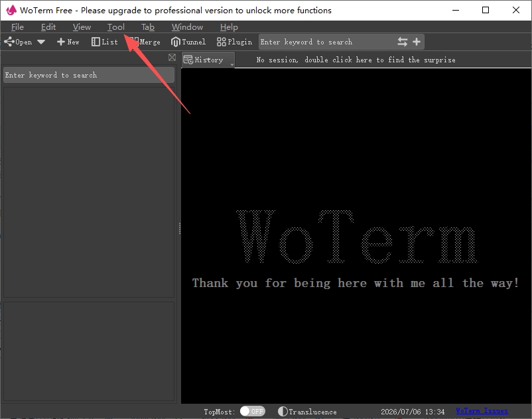Open the Edit menu
532x419 pixels.
[48, 27]
